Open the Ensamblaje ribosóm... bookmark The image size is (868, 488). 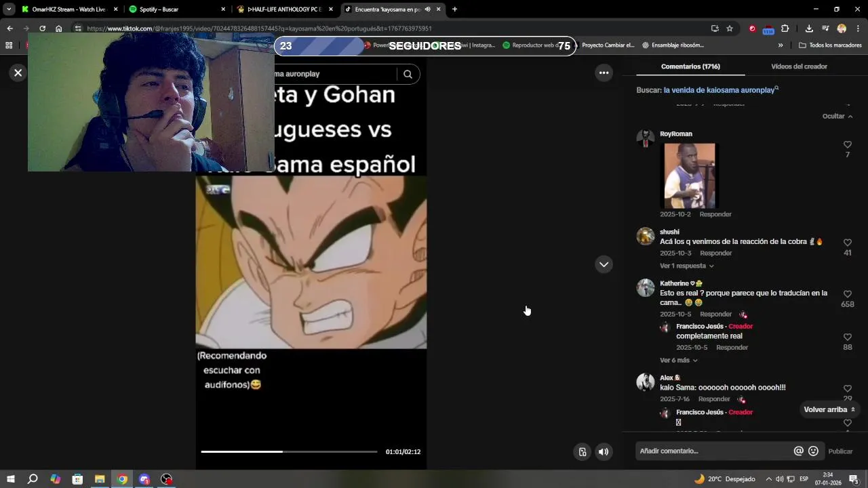(x=673, y=45)
